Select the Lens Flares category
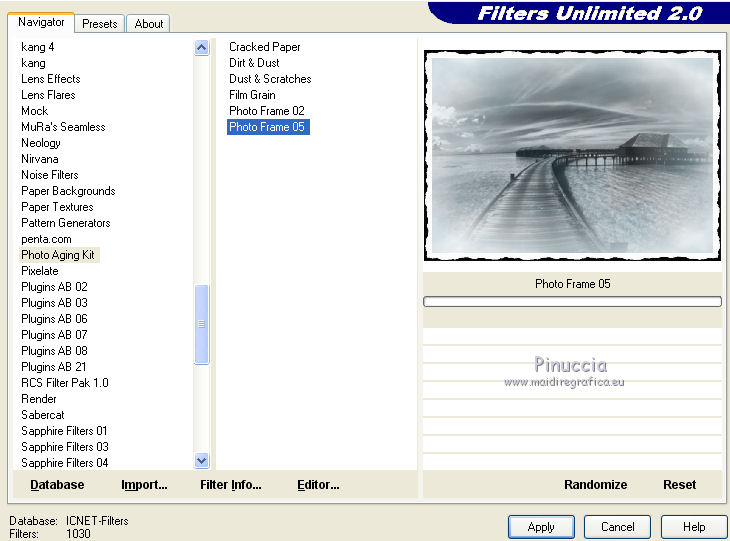 (x=48, y=95)
